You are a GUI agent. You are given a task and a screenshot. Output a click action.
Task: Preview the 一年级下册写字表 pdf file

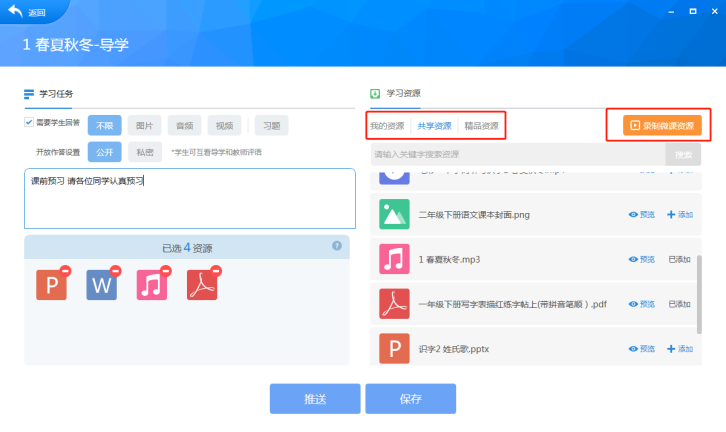pos(642,304)
